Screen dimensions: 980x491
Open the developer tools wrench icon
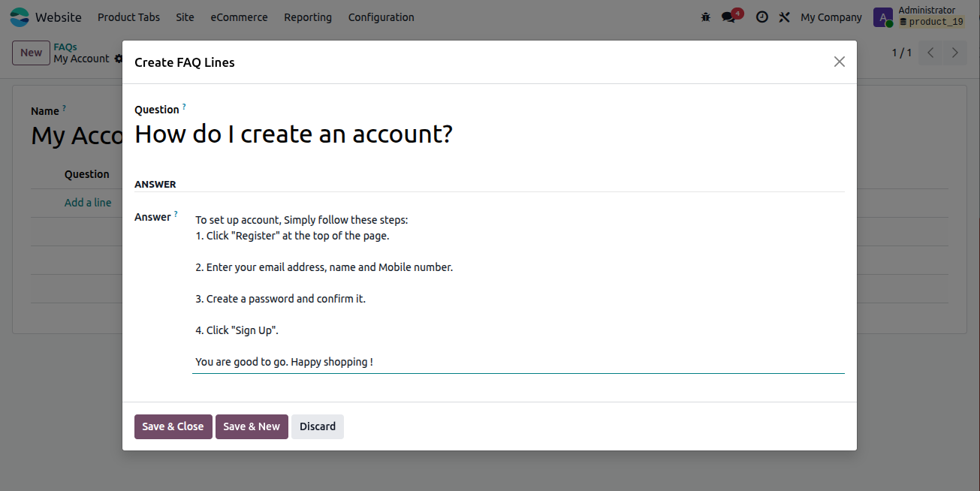click(x=785, y=17)
